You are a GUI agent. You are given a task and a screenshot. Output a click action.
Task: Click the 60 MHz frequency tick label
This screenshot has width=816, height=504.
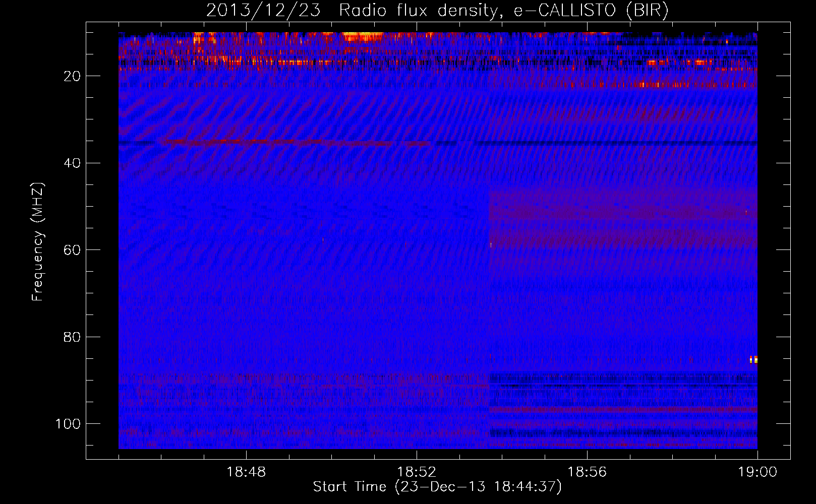(x=73, y=250)
